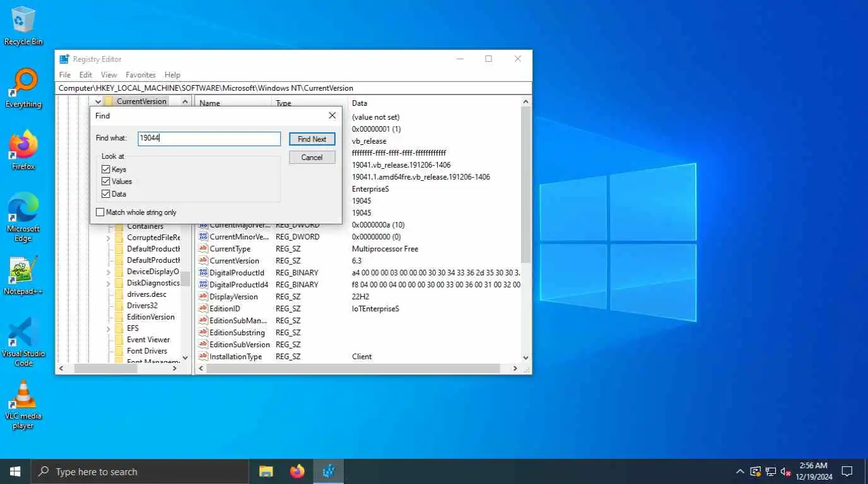Show hidden system tray icons
This screenshot has width=868, height=484.
tap(740, 471)
